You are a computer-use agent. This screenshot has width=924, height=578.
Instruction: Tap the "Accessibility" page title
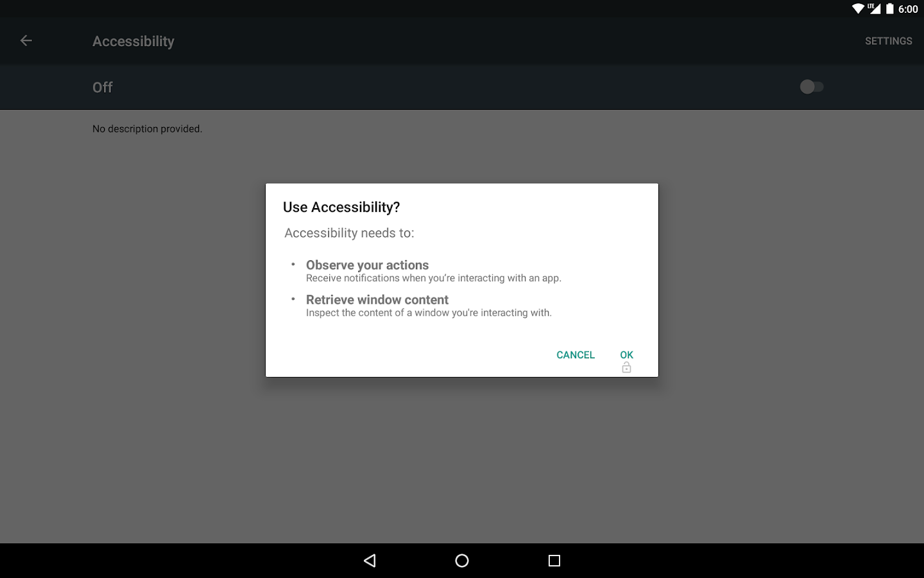(x=133, y=41)
